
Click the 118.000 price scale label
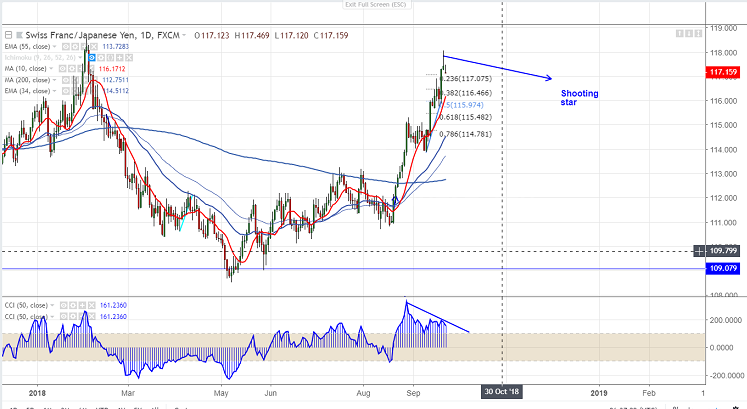[x=724, y=53]
